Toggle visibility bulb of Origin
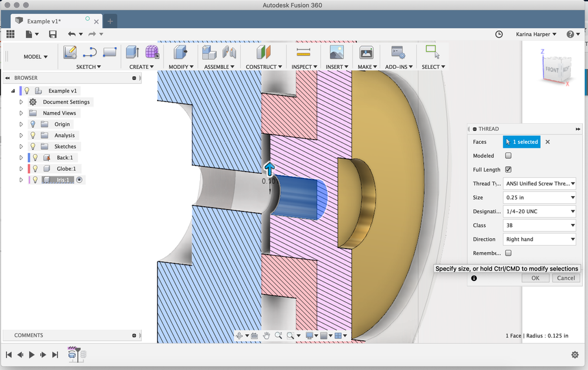The image size is (588, 370). pyautogui.click(x=33, y=124)
